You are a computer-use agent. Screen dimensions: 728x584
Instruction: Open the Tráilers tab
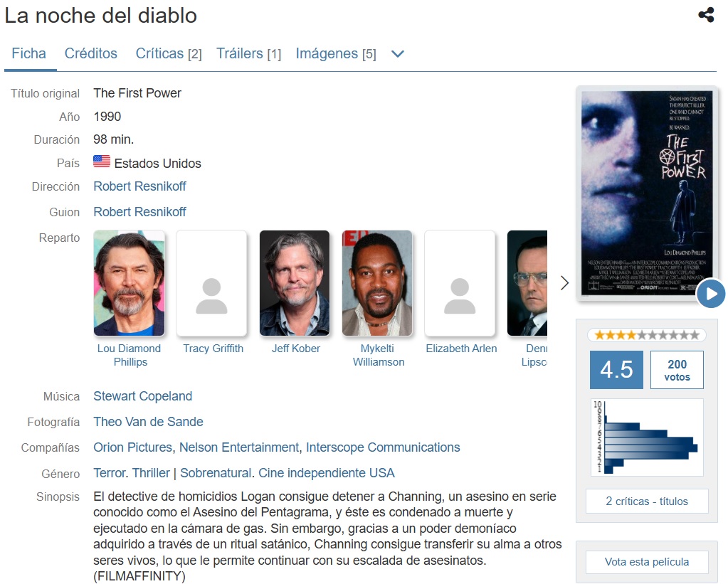click(x=248, y=53)
